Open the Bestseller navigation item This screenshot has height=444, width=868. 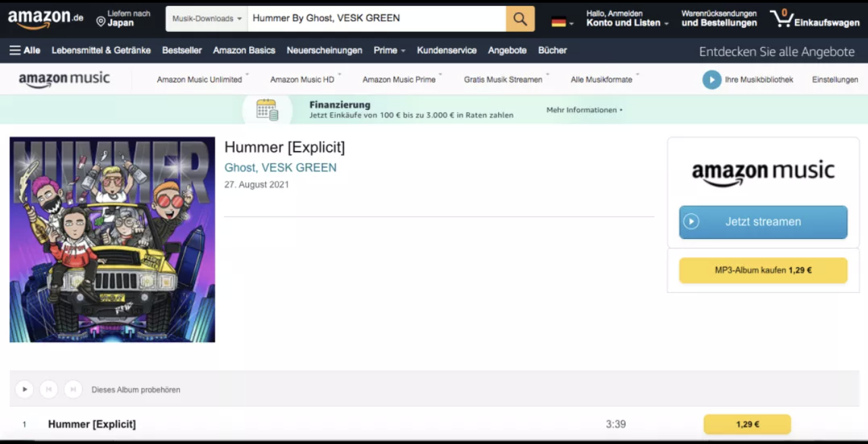tap(182, 51)
